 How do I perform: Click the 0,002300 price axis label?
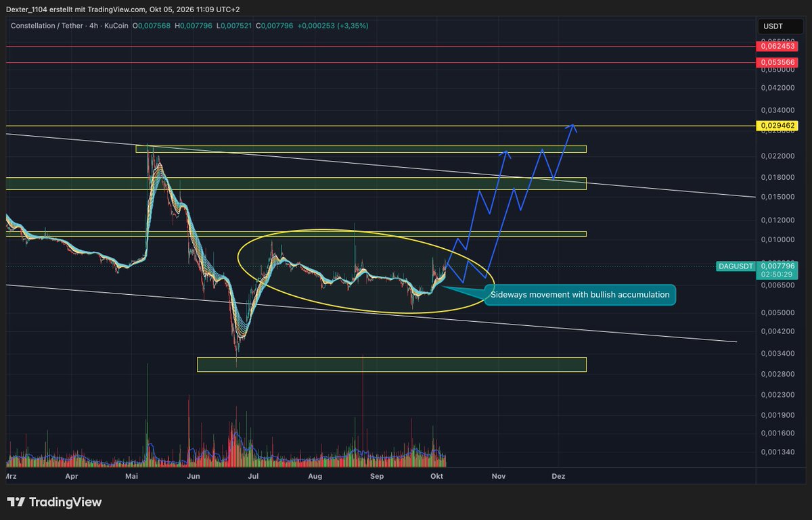pos(777,394)
